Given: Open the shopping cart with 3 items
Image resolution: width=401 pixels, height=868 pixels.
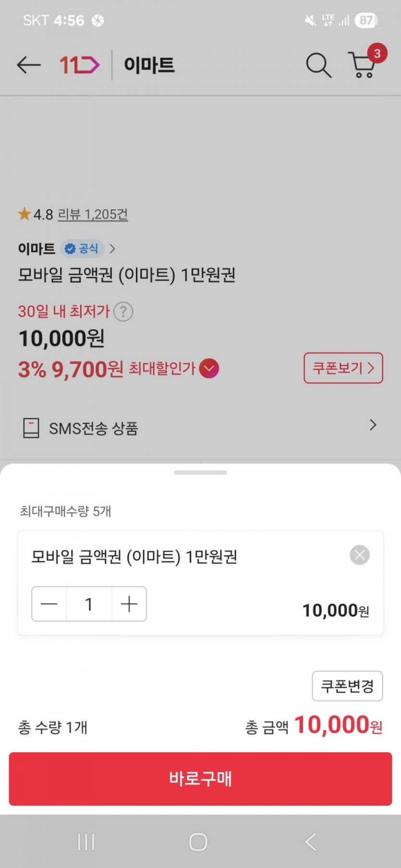Looking at the screenshot, I should (x=364, y=65).
